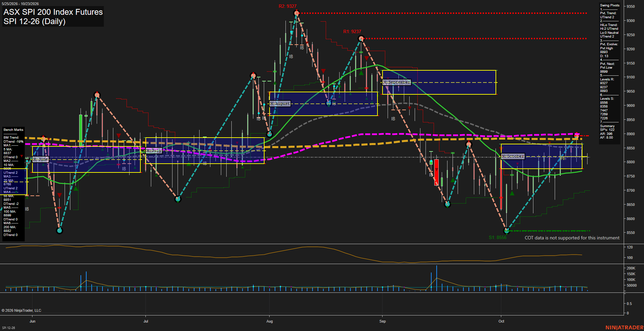The width and height of the screenshot is (644, 331).
Task: Click the mid-September swing low pivot marker
Action: point(447,204)
